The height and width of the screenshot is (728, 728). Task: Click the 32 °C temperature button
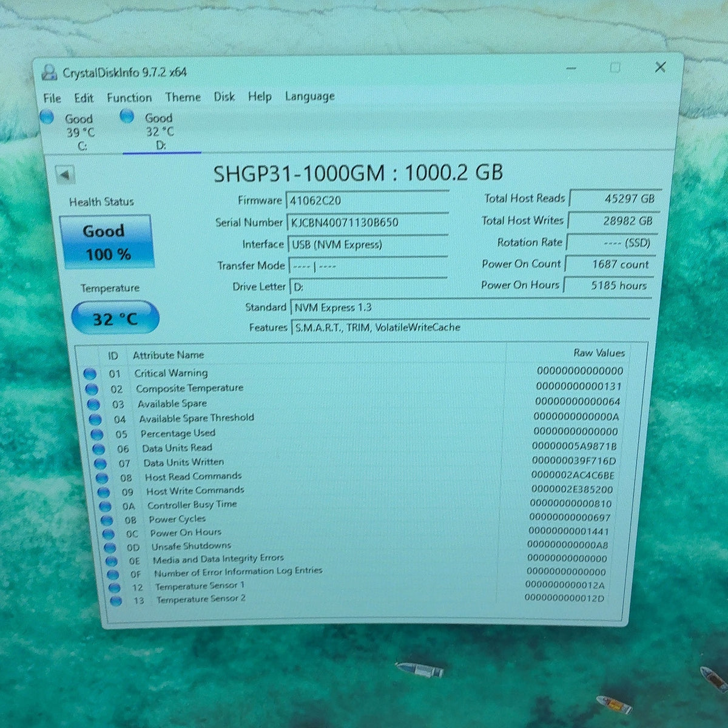[115, 318]
